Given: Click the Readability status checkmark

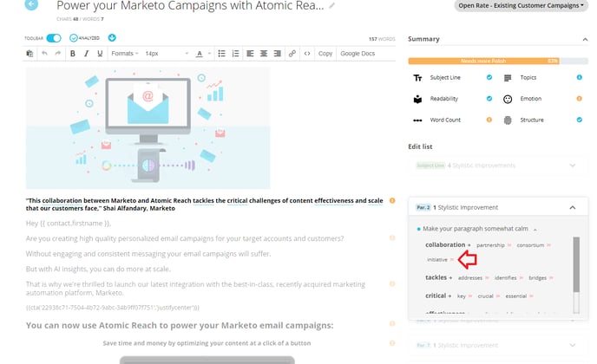Looking at the screenshot, I should tap(489, 99).
